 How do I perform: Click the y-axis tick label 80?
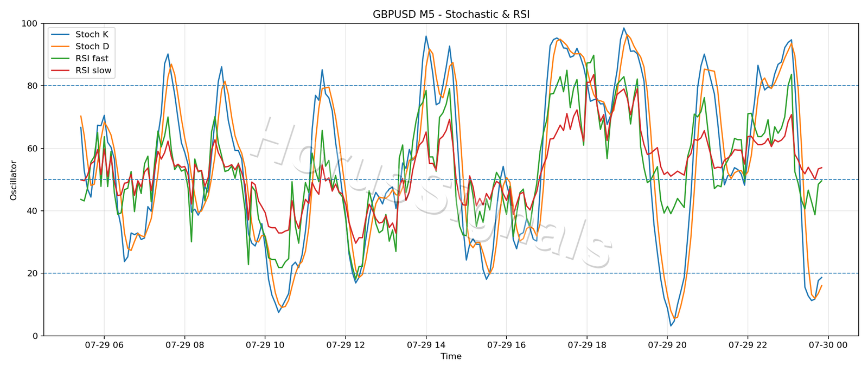point(32,86)
